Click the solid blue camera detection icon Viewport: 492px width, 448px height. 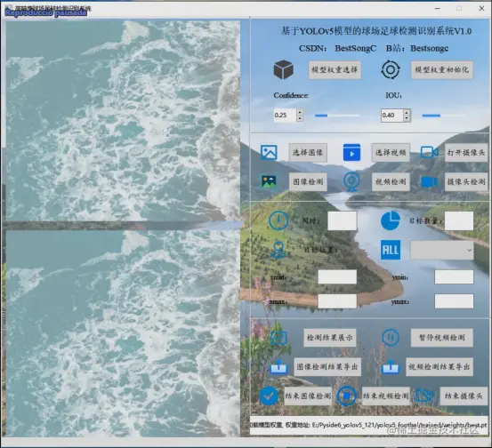pyautogui.click(x=430, y=181)
